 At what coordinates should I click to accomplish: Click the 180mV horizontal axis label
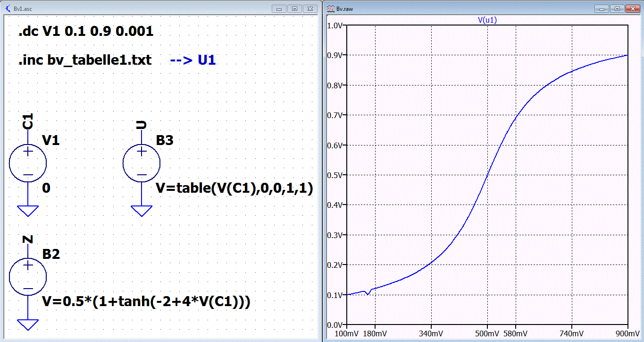coord(376,334)
